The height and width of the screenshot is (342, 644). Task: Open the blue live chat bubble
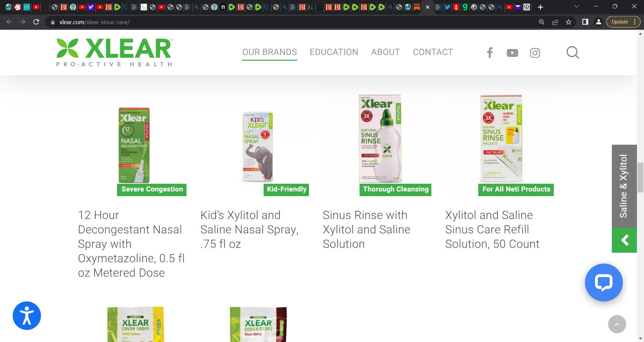click(x=604, y=282)
